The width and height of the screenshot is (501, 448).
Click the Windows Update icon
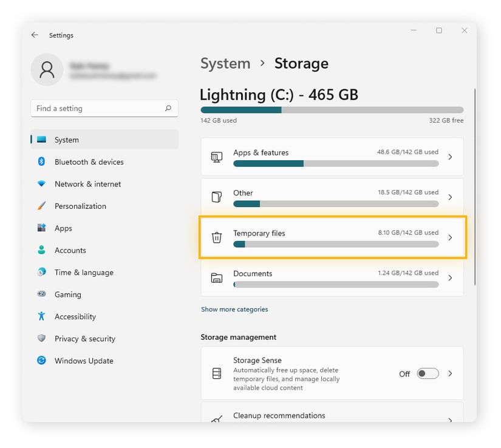click(41, 361)
